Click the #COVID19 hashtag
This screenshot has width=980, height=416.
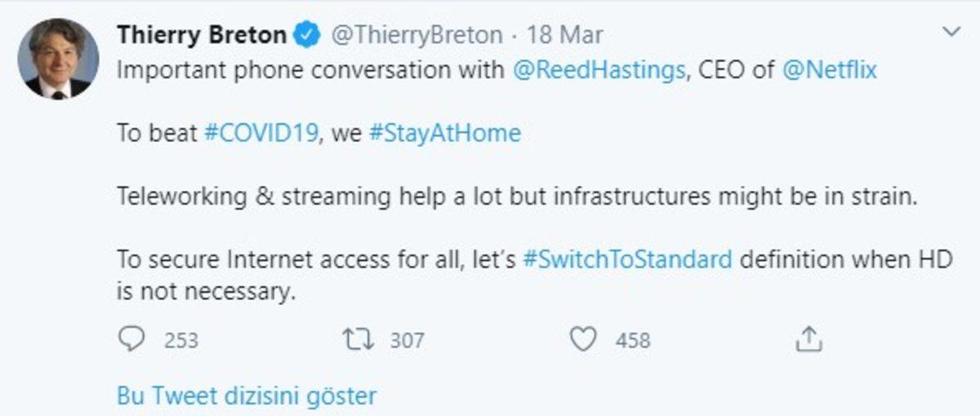coord(261,133)
